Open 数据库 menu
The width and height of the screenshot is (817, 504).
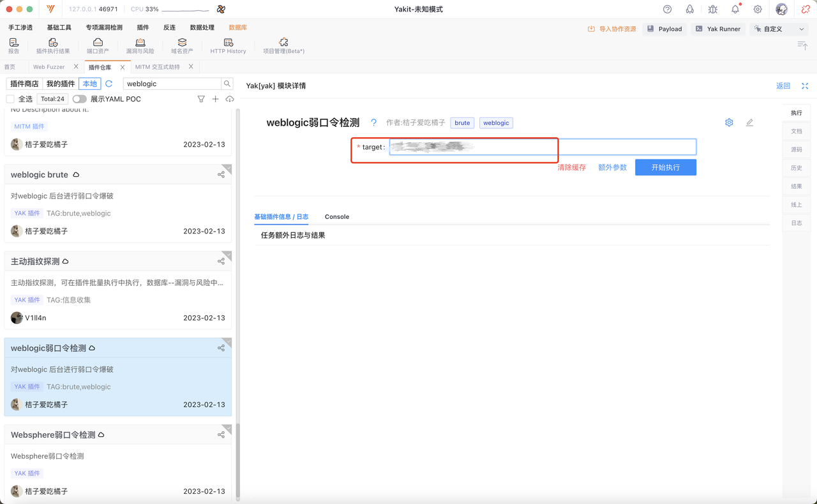(x=238, y=28)
